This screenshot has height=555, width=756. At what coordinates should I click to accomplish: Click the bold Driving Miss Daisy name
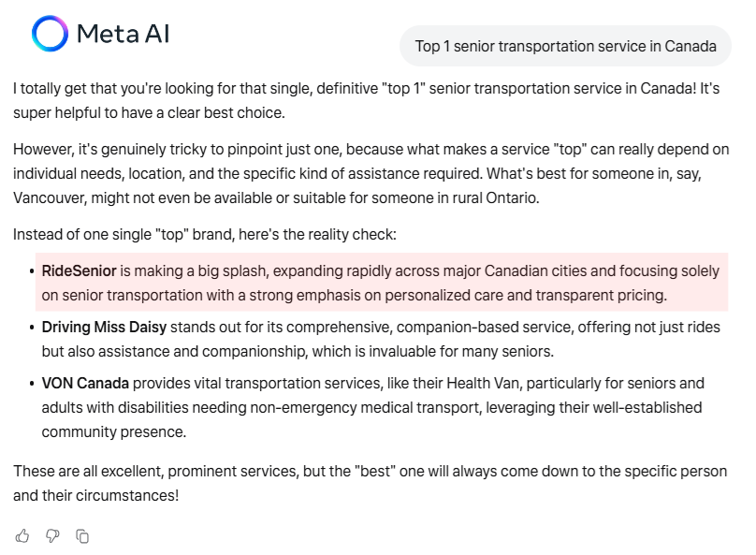pyautogui.click(x=104, y=327)
